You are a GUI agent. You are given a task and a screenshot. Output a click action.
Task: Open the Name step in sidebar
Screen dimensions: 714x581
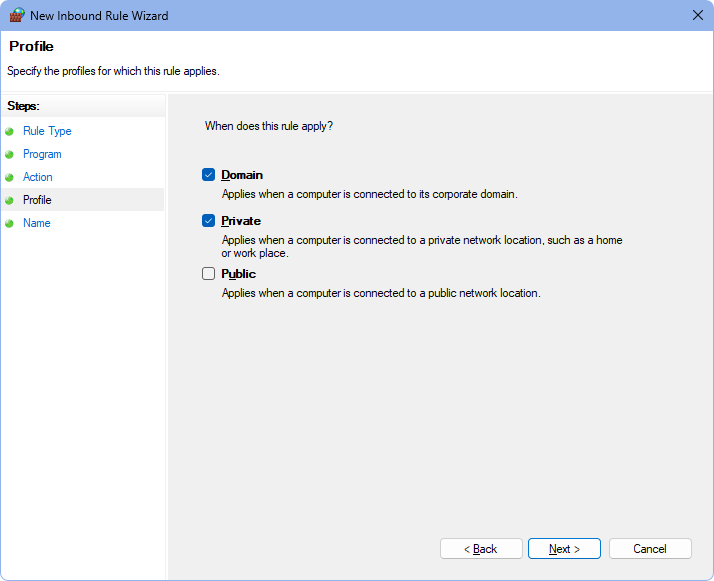pos(37,223)
